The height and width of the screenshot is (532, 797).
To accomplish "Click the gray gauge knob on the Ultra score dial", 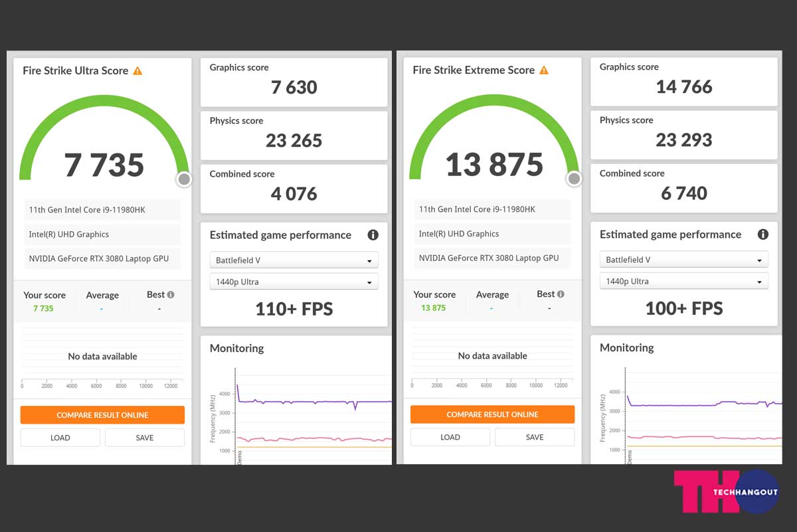I will (x=184, y=179).
